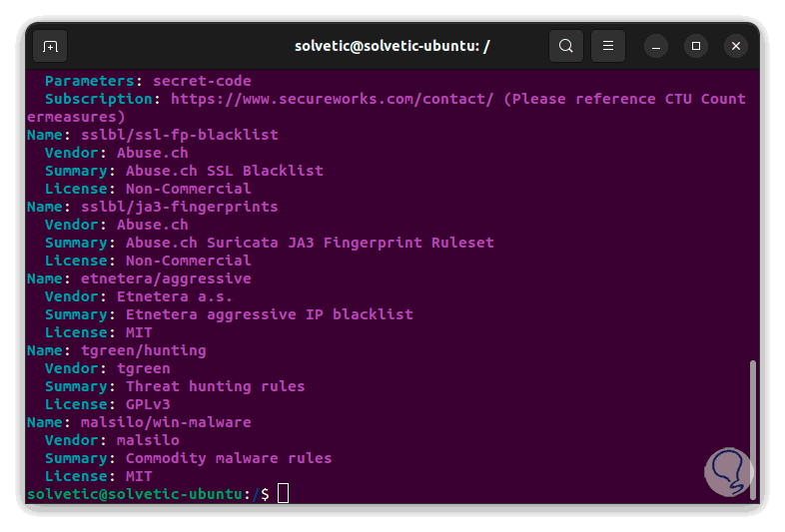
Task: Click the sslbl/ja3-fingerprints entry
Action: [180, 207]
